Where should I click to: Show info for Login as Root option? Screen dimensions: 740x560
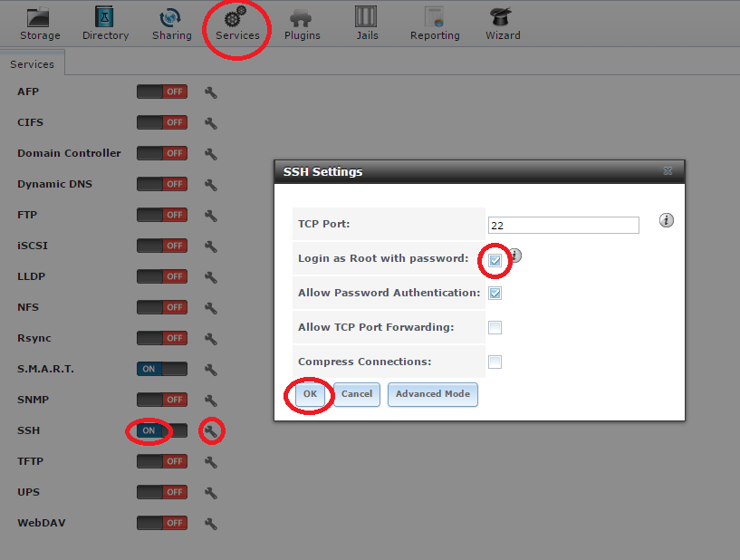[x=516, y=256]
